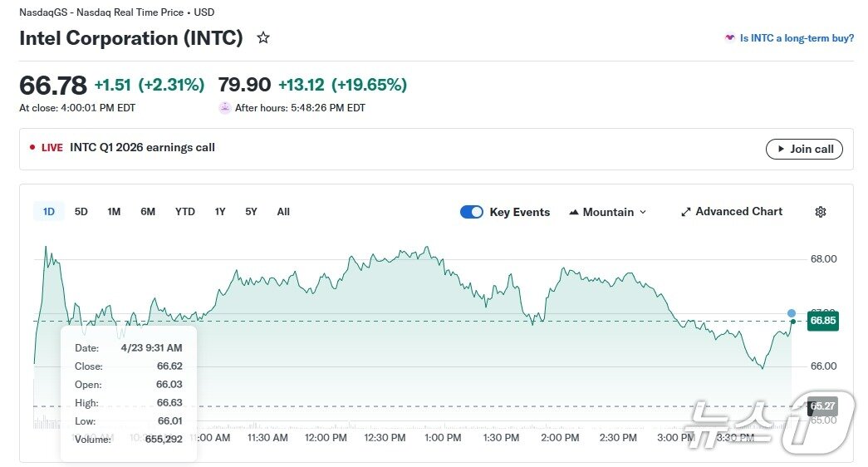Open INTC Q1 2026 earnings call link
The image size is (868, 467).
[142, 148]
